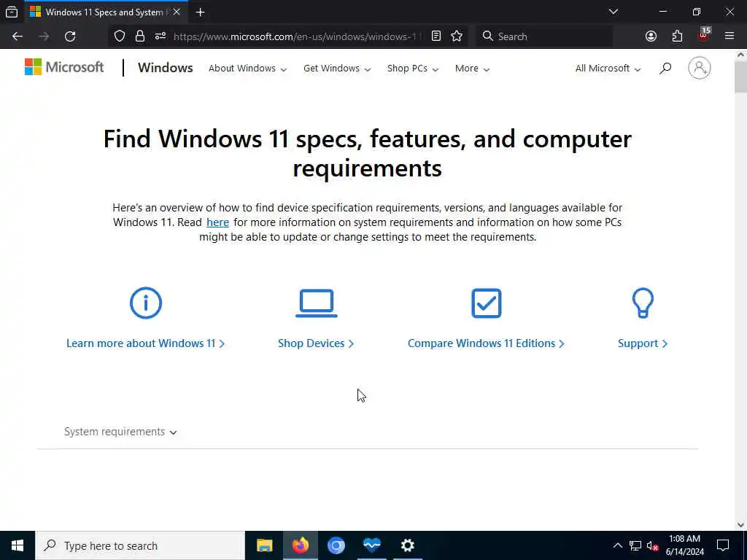Go to the Windows home link
The width and height of the screenshot is (747, 560).
[166, 68]
